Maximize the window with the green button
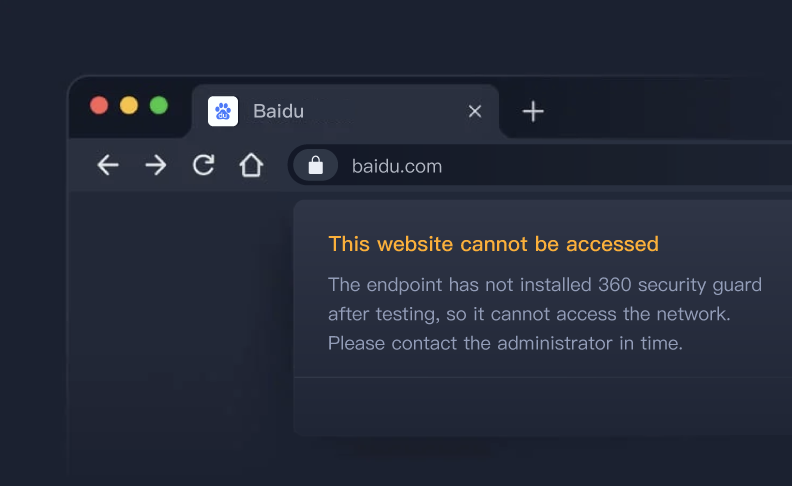This screenshot has width=792, height=486. point(159,105)
